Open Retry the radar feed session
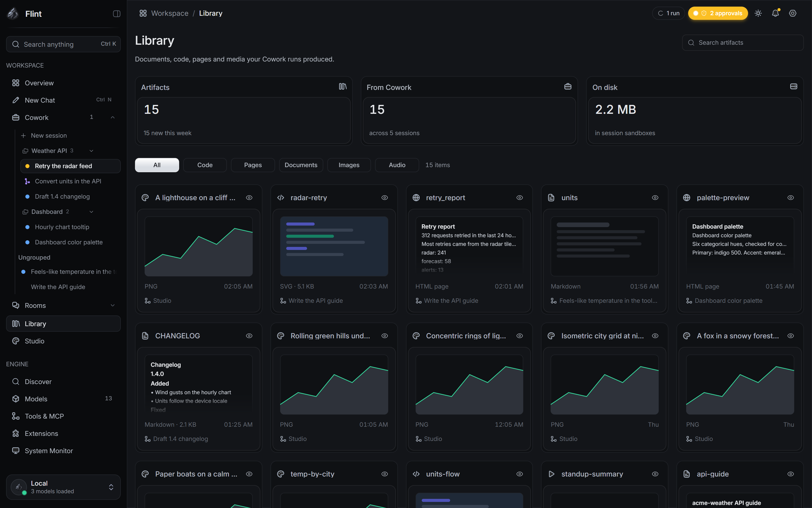This screenshot has width=812, height=508. tap(71, 166)
